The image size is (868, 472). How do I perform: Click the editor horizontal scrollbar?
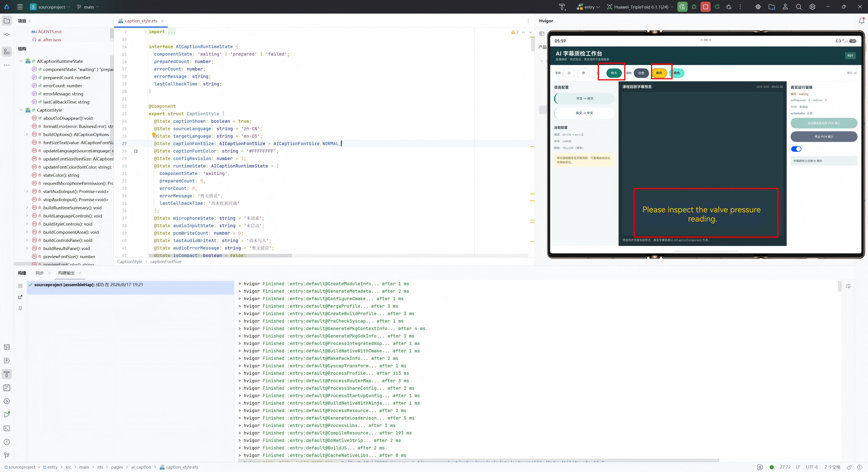220,255
